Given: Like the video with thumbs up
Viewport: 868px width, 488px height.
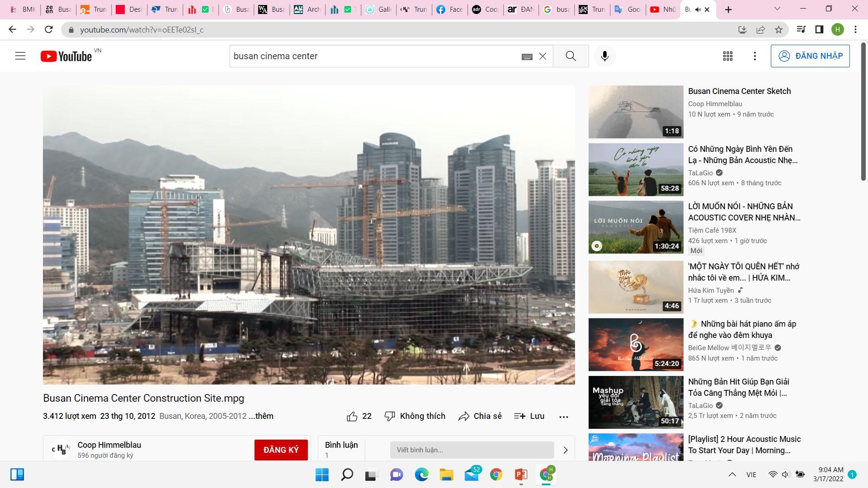Looking at the screenshot, I should (352, 416).
